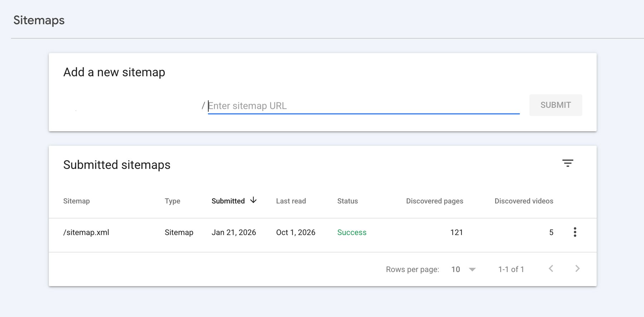Viewport: 644px width, 317px height.
Task: Select the Jan 21, 2026 submitted date
Action: (x=234, y=232)
